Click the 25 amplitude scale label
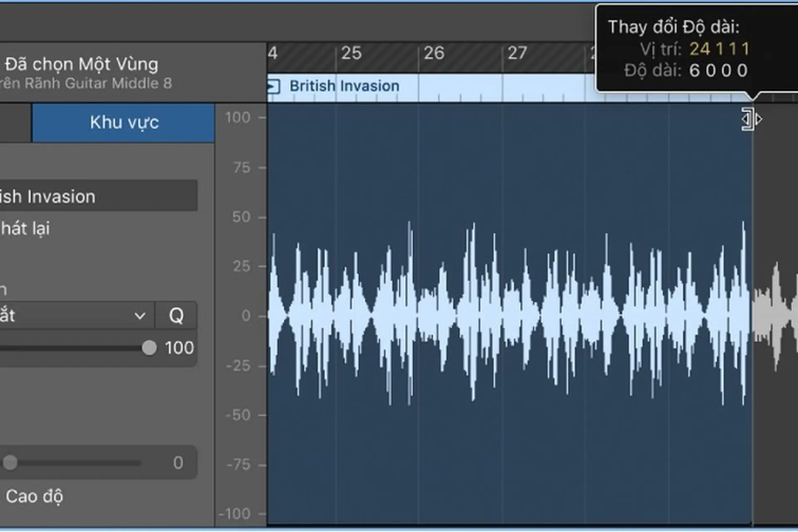The width and height of the screenshot is (798, 532). [241, 266]
